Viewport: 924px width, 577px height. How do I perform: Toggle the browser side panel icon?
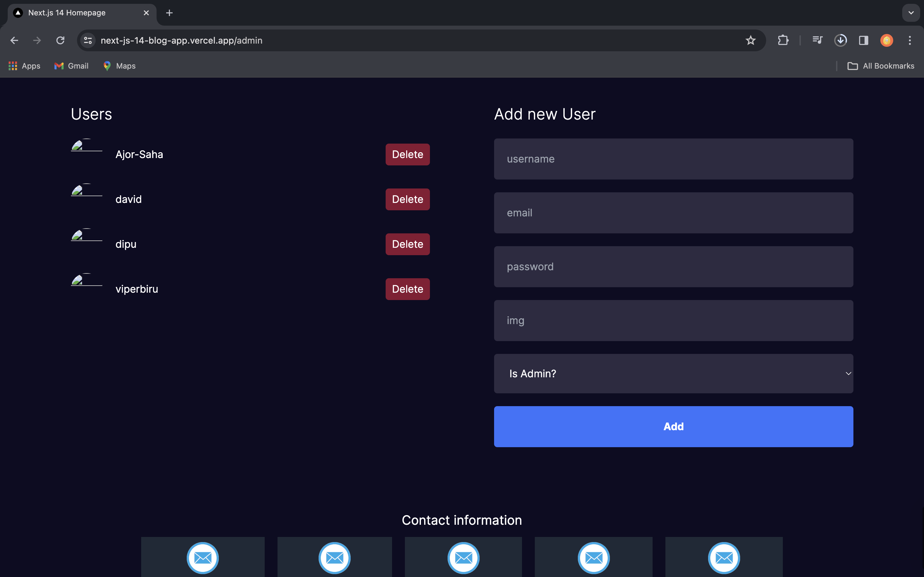(863, 40)
